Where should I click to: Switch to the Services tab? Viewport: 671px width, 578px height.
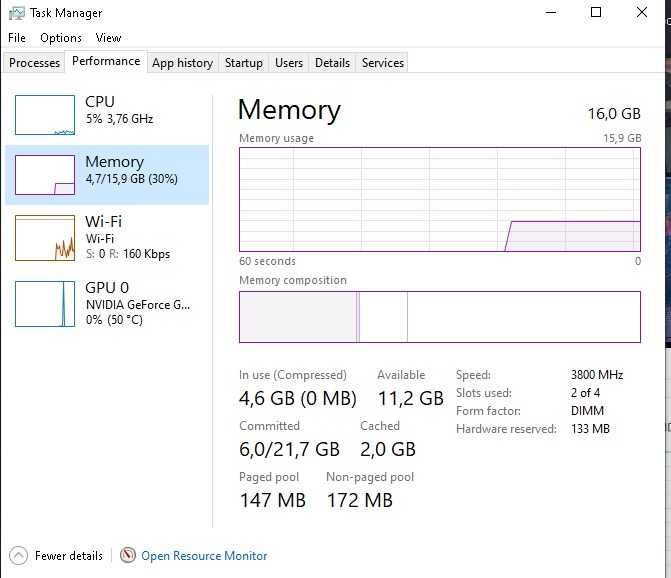[383, 63]
